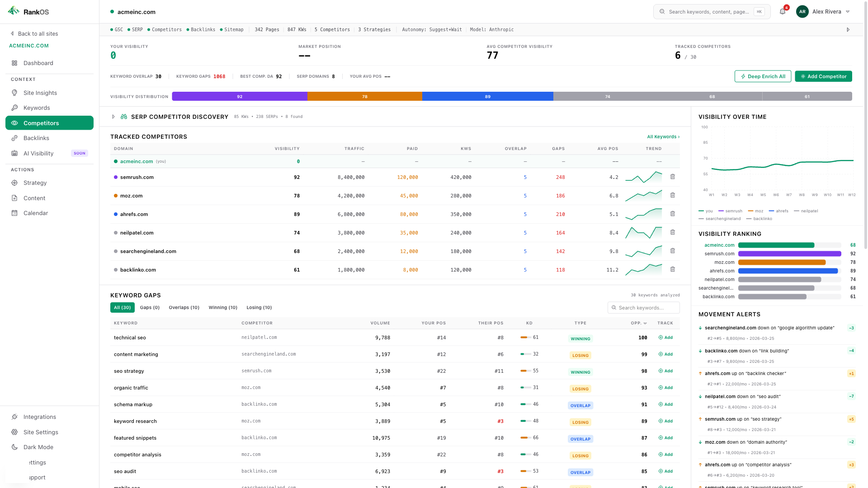The width and height of the screenshot is (868, 488).
Task: Open the All Keywords link
Action: click(x=662, y=136)
